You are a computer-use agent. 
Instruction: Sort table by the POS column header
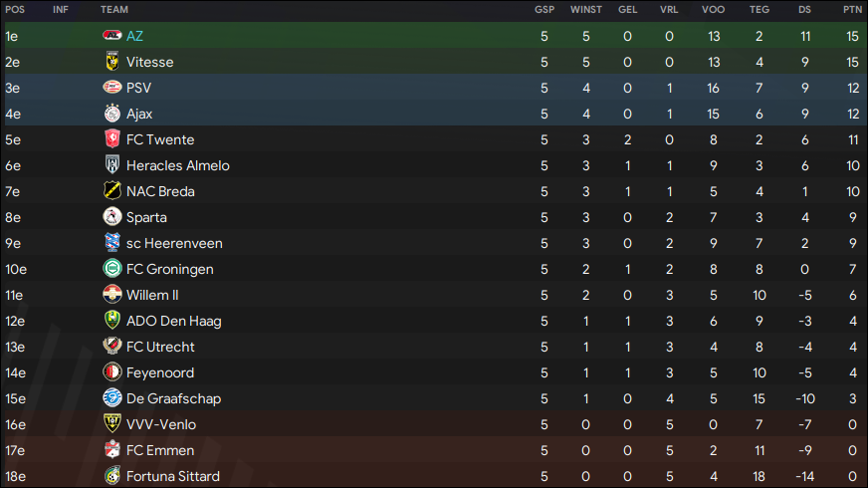(15, 9)
